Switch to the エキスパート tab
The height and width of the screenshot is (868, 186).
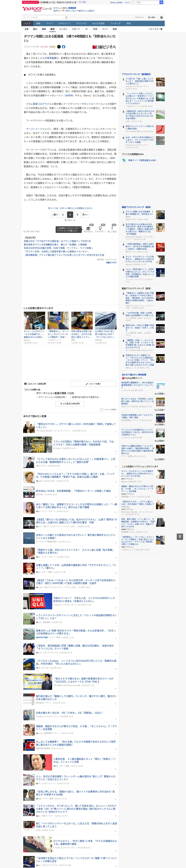click(x=64, y=24)
